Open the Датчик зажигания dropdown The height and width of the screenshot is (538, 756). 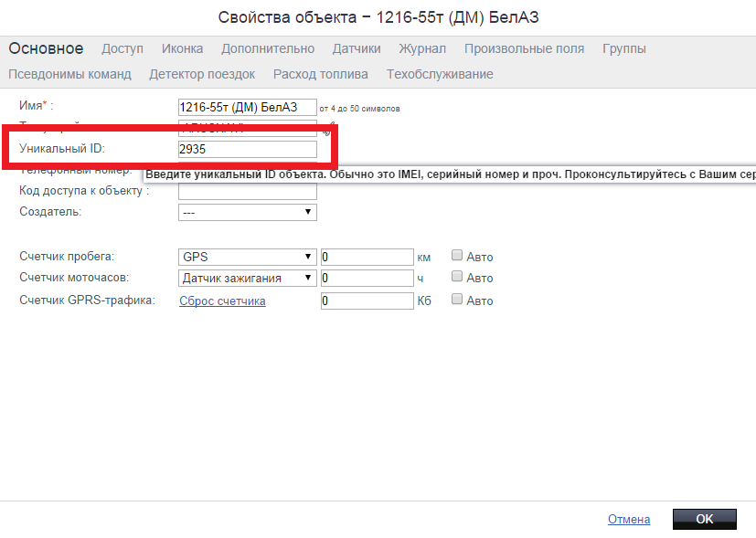(x=247, y=278)
